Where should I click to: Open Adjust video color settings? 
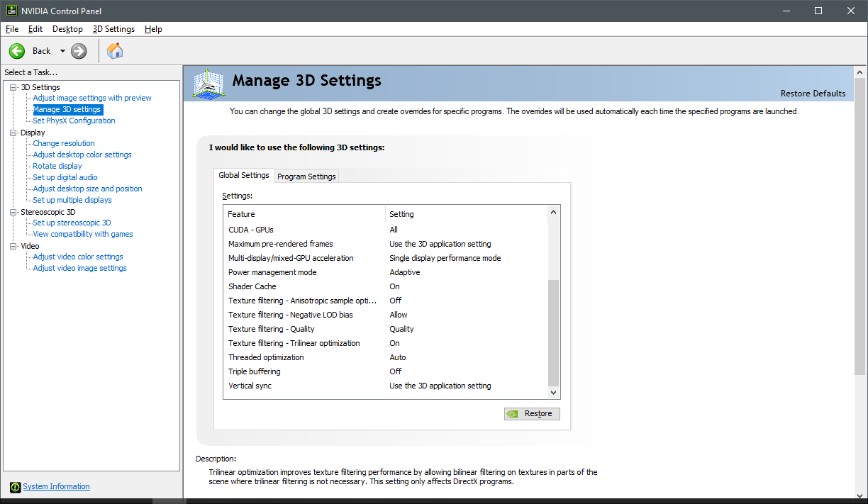click(x=78, y=257)
